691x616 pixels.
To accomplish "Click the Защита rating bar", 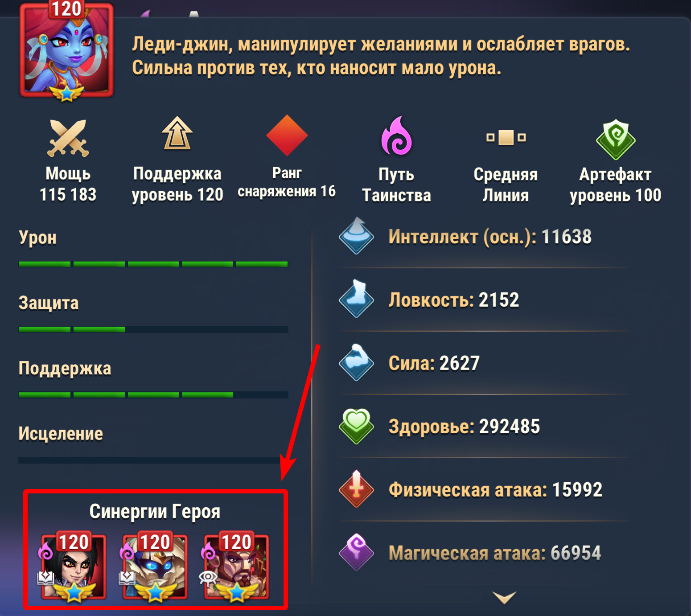I will [x=153, y=329].
